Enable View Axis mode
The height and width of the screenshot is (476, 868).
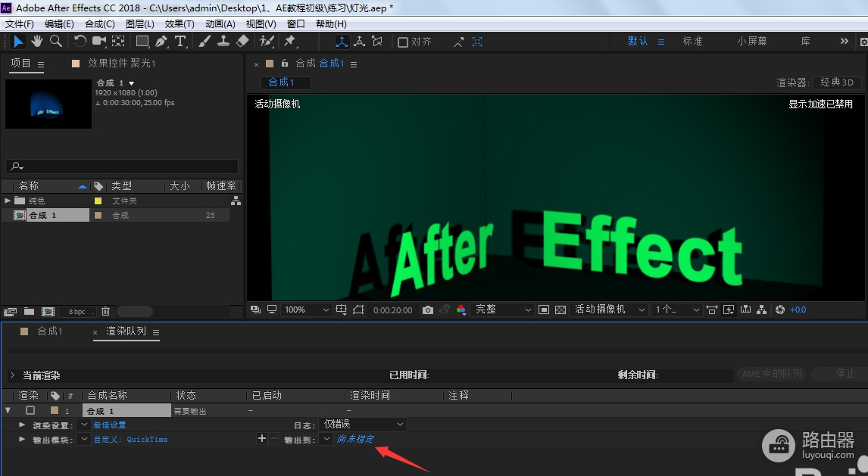(377, 42)
